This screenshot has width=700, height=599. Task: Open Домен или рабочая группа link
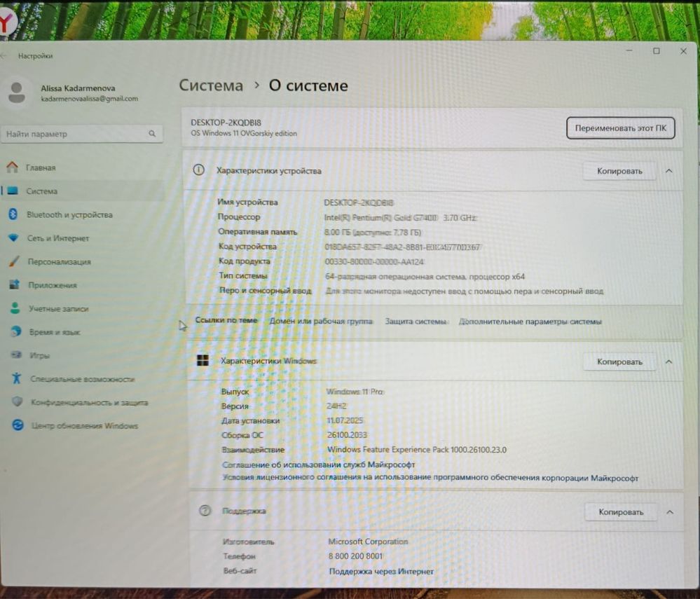tap(320, 321)
